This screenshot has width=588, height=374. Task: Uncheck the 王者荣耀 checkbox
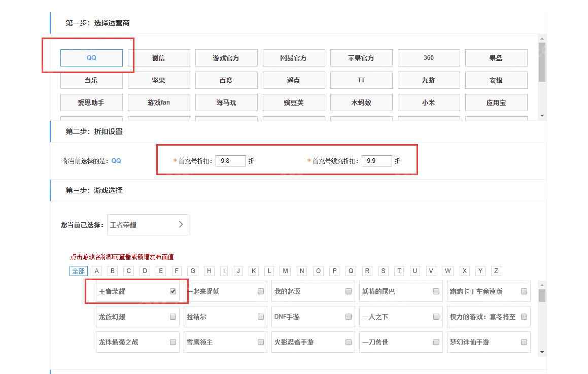[x=173, y=291]
